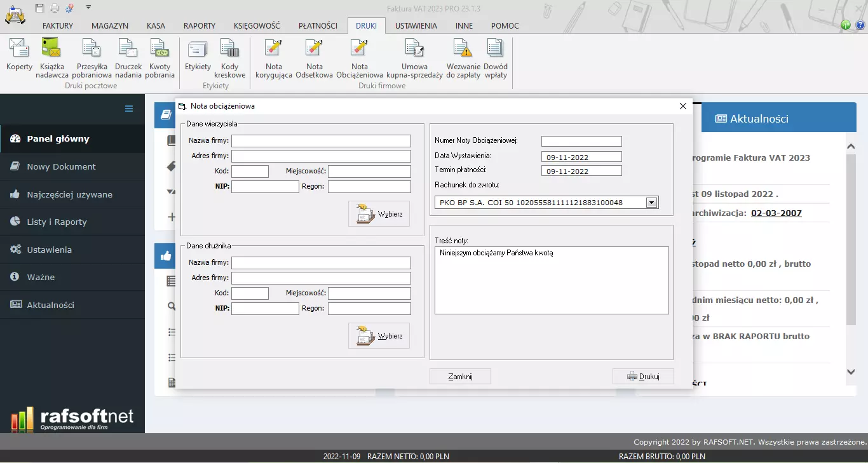This screenshot has height=463, width=868.
Task: Toggle the sidebar hamburger menu
Action: click(x=129, y=109)
